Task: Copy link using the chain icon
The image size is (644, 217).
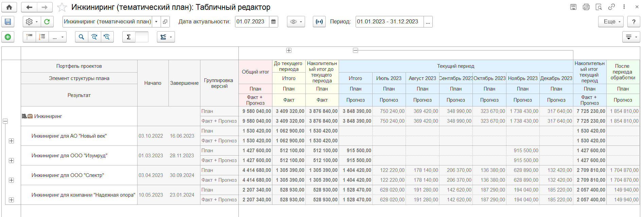Action: pos(611,7)
